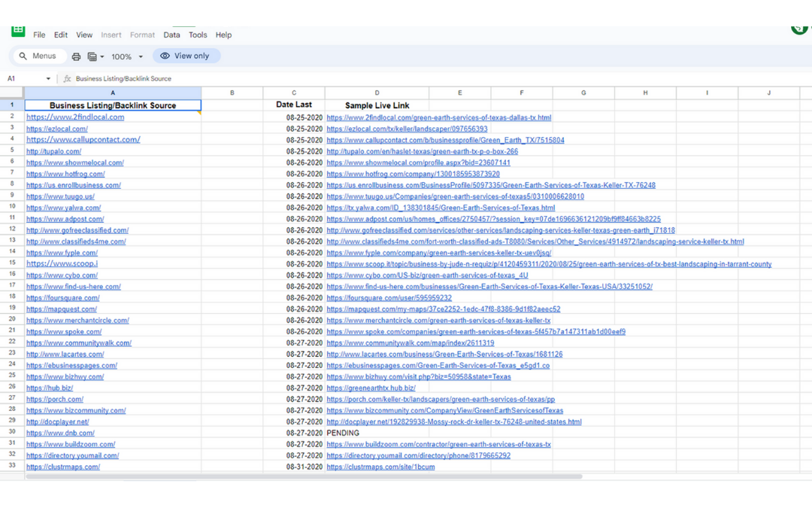Open the View menu
Image resolution: width=812 pixels, height=508 pixels.
tap(84, 35)
